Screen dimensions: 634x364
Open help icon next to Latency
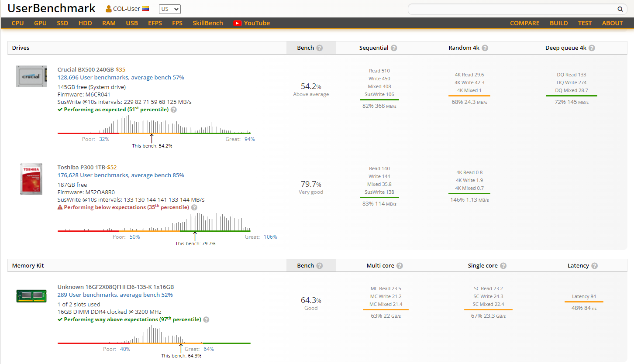[x=594, y=266]
